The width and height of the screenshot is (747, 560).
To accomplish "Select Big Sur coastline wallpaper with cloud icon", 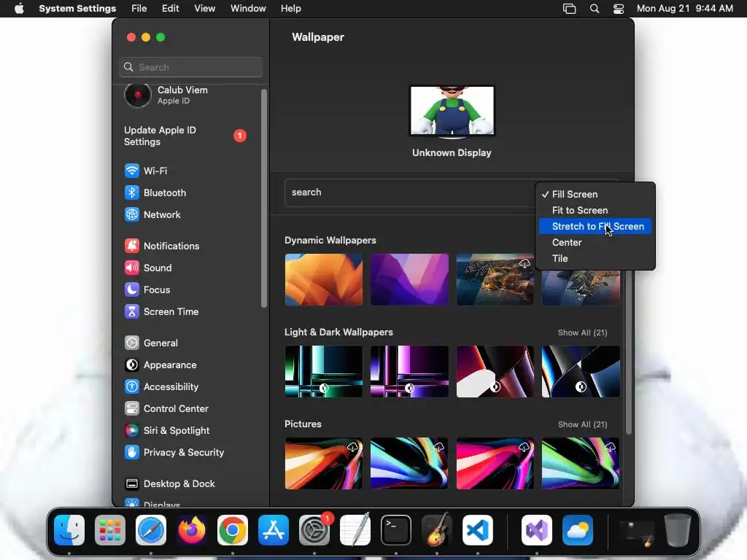I will (x=495, y=279).
